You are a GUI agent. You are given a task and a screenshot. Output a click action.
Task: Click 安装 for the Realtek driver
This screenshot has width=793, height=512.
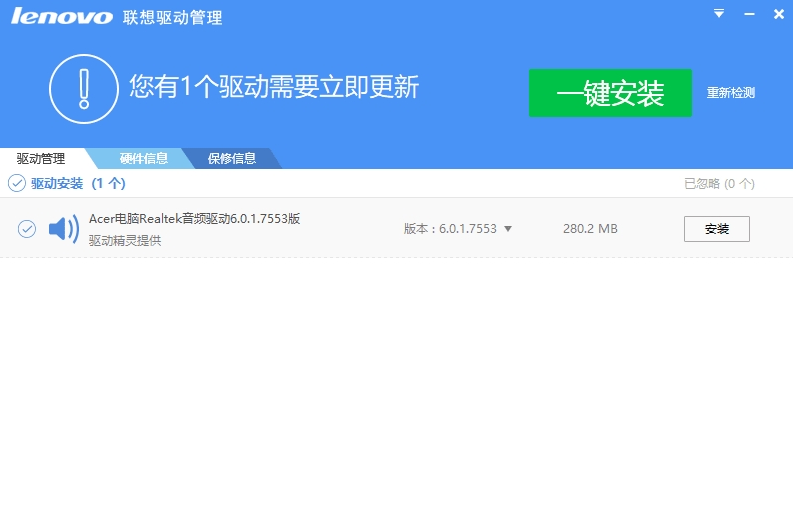pos(717,229)
